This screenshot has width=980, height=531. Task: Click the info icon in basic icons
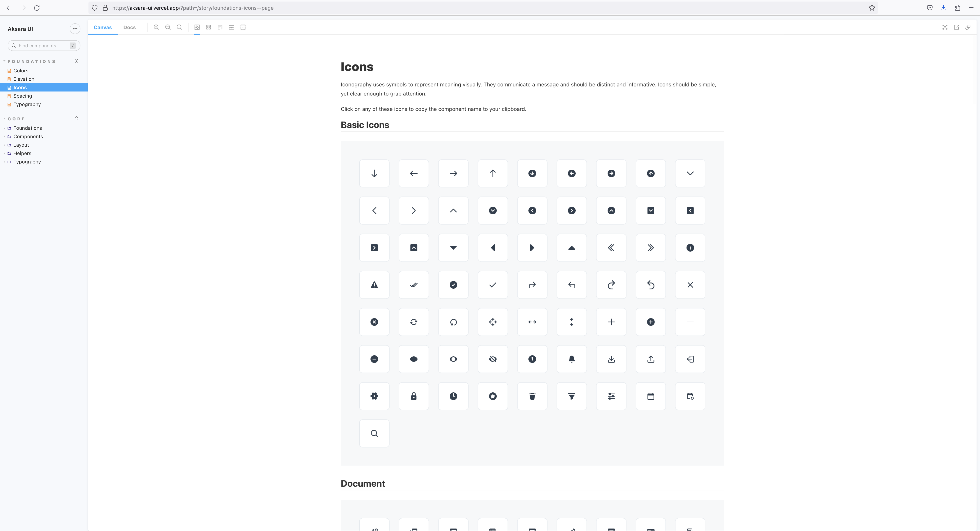coord(690,247)
